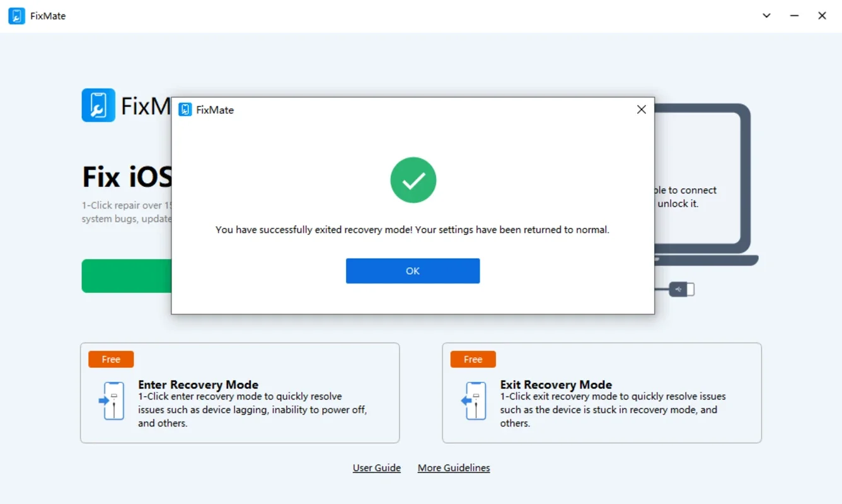Select the Exit Recovery Mode heading
Image resolution: width=842 pixels, height=504 pixels.
[x=556, y=384]
